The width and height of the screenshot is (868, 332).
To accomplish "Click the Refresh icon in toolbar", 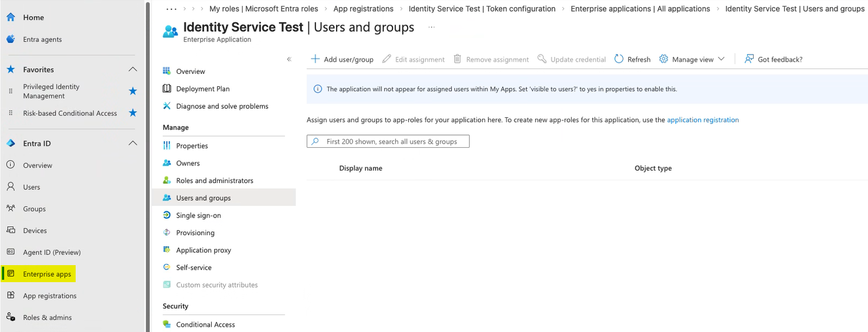I will coord(619,59).
